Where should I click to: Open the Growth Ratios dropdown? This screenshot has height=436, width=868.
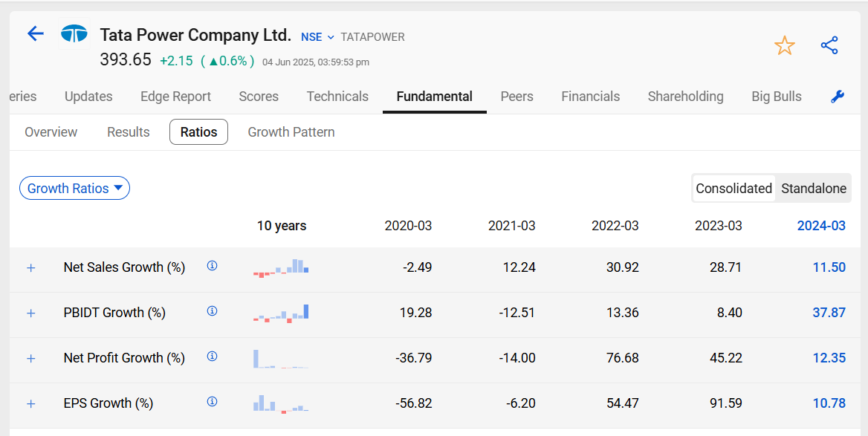tap(75, 188)
